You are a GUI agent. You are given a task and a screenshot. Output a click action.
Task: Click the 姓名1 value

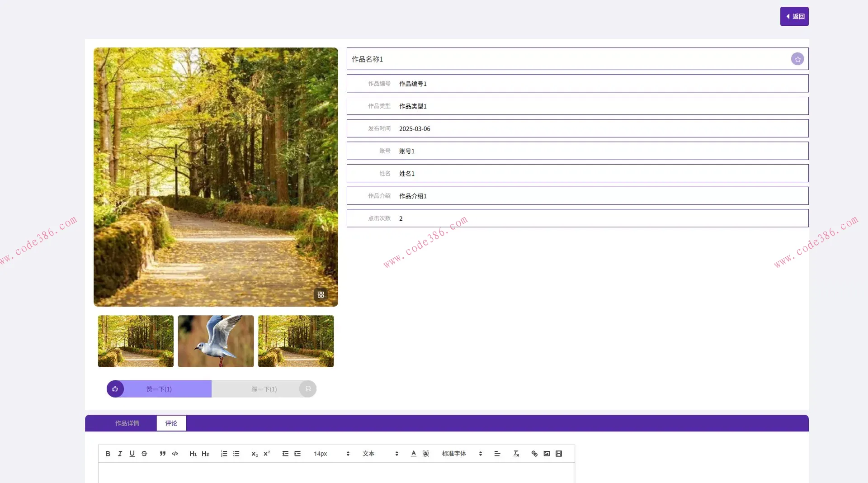click(407, 174)
